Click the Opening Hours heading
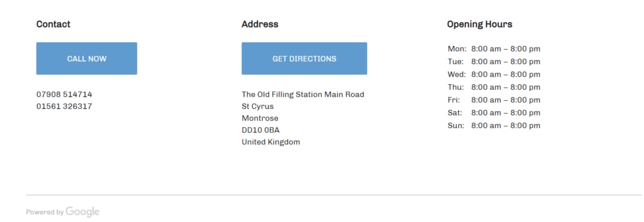This screenshot has width=644, height=222. tap(479, 24)
